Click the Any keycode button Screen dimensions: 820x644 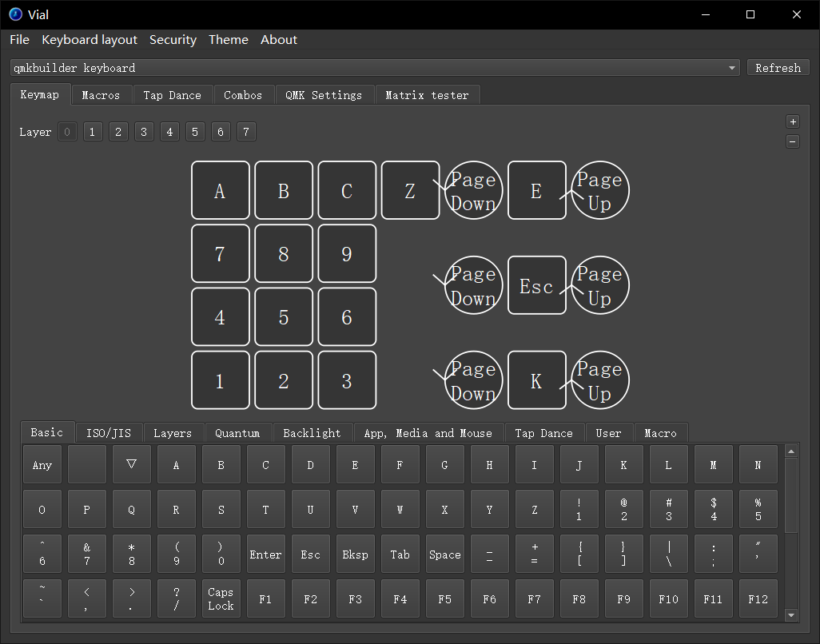(x=42, y=465)
